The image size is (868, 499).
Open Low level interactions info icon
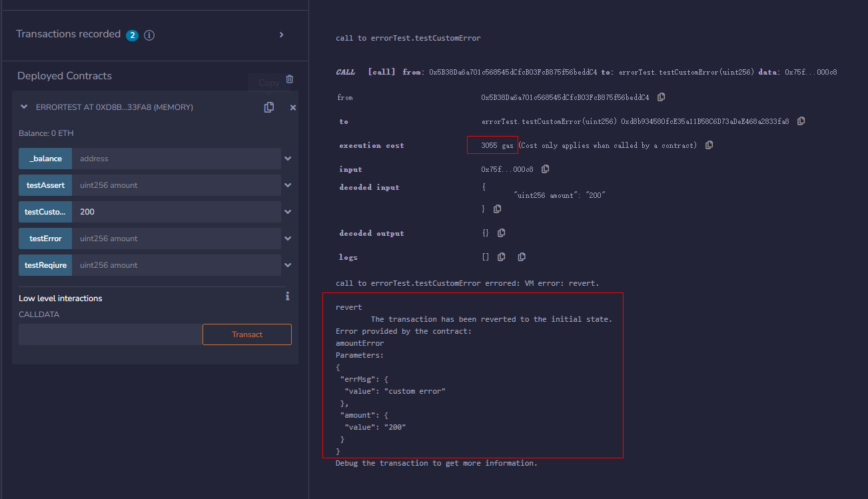(x=287, y=296)
